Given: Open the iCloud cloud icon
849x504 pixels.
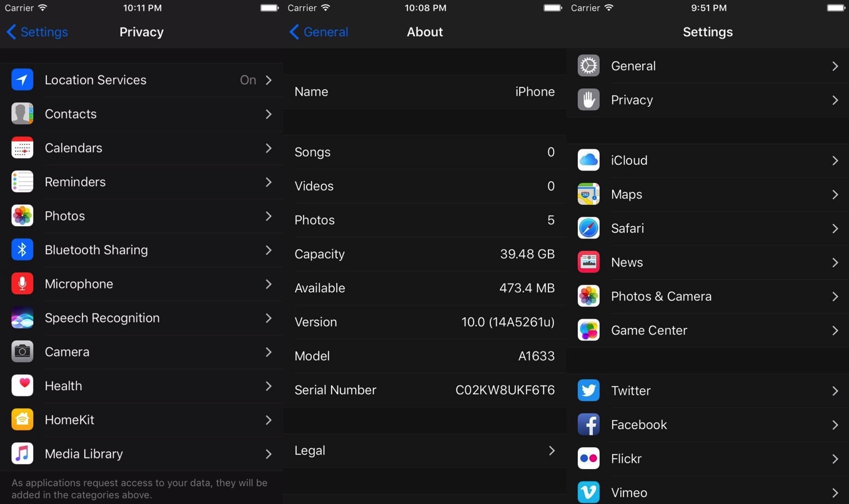Looking at the screenshot, I should (588, 161).
